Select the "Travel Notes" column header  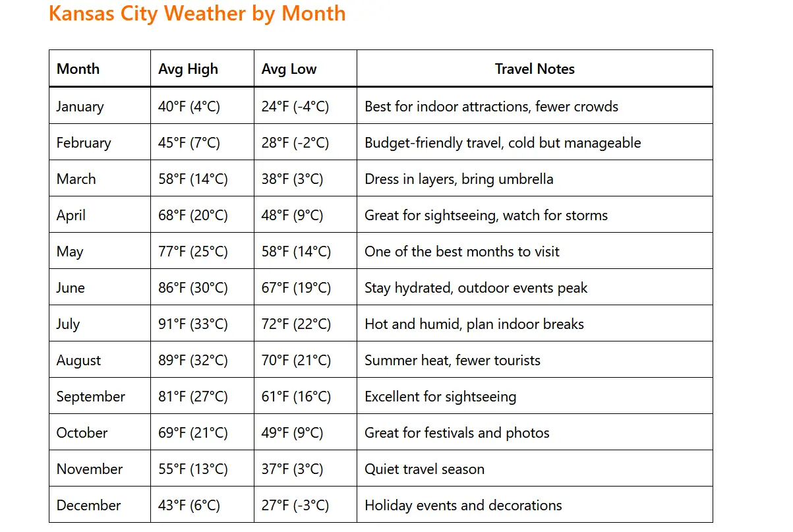(x=535, y=69)
